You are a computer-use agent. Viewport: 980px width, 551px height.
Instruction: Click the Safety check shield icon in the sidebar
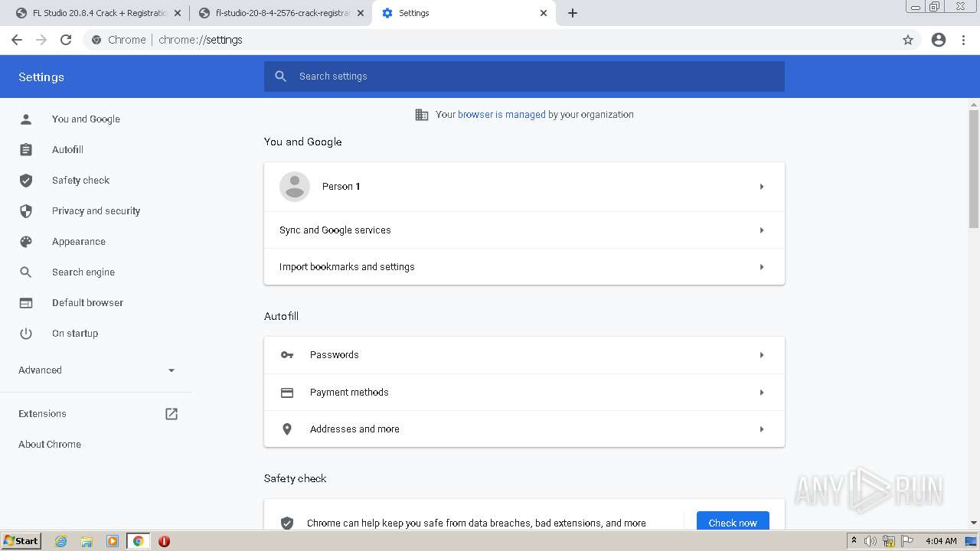click(26, 180)
